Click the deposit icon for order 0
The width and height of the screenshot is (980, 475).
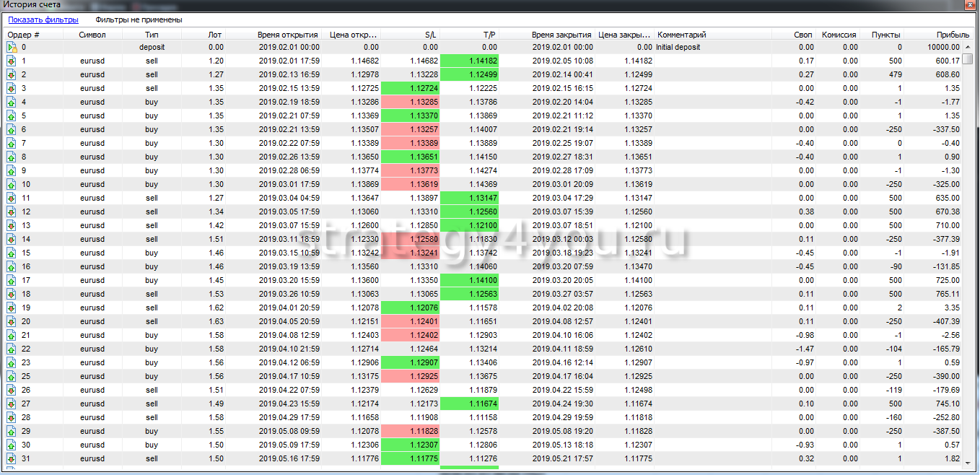point(12,48)
